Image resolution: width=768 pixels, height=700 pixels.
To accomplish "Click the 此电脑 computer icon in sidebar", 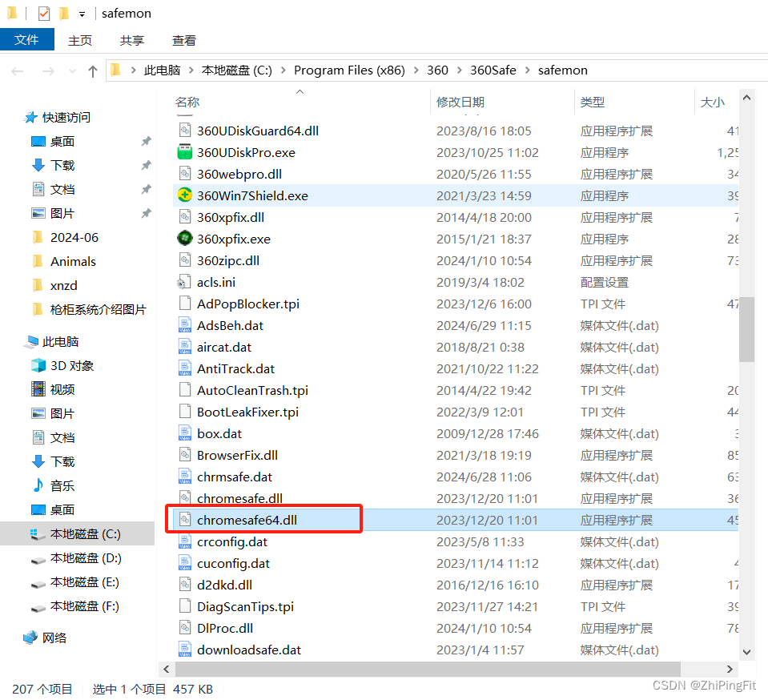I will click(x=31, y=341).
